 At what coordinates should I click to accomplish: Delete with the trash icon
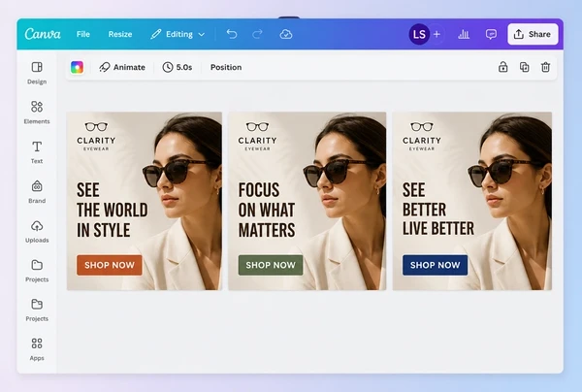(545, 67)
